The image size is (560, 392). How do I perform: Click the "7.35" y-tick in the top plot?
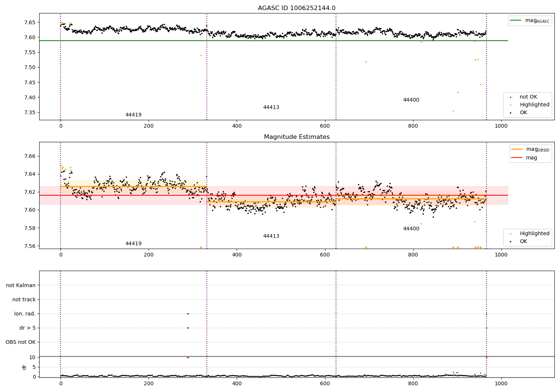[29, 113]
